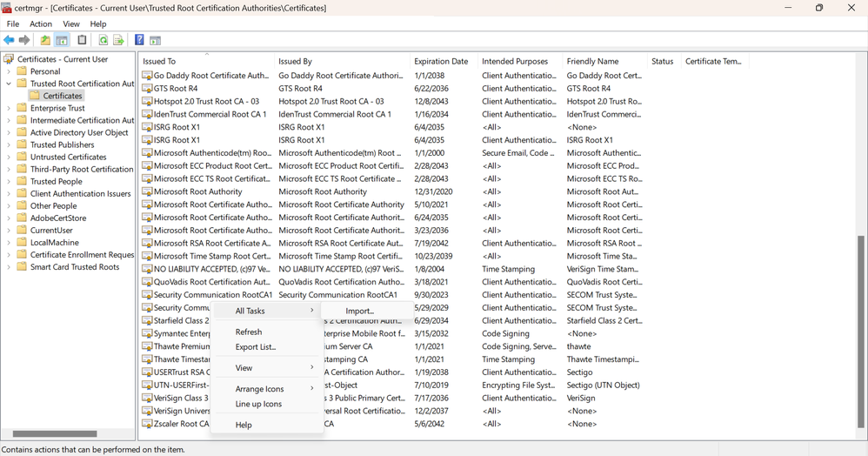Open the View menu in the menu bar
This screenshot has height=456, width=868.
tap(70, 23)
